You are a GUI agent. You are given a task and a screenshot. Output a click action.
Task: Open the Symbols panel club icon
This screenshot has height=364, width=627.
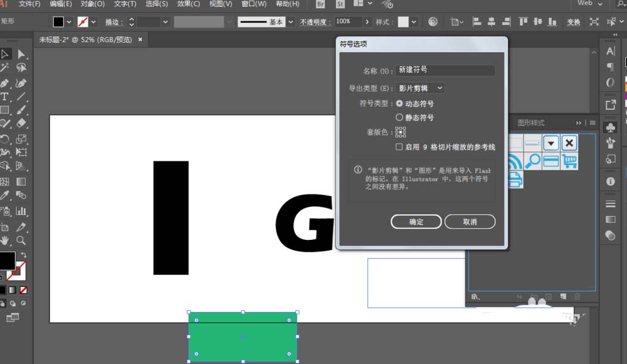(611, 127)
